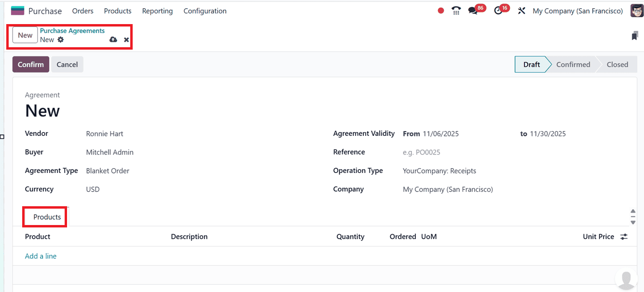
Task: Click the bookmark icon below the avatar
Action: click(x=634, y=35)
